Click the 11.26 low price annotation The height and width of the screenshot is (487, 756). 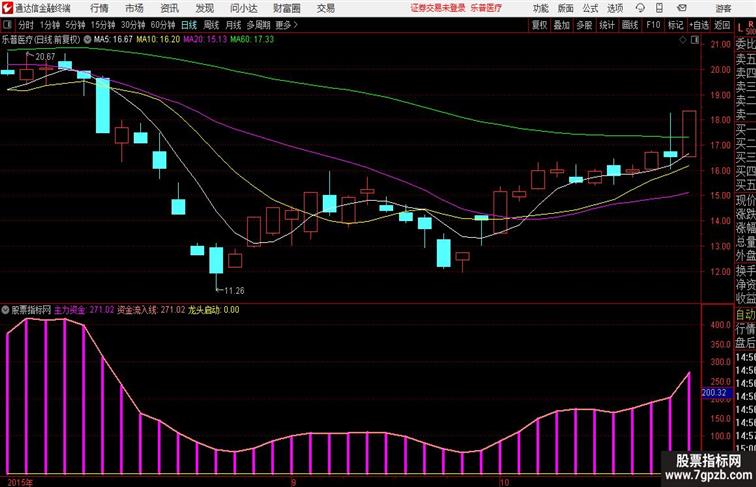(x=234, y=291)
